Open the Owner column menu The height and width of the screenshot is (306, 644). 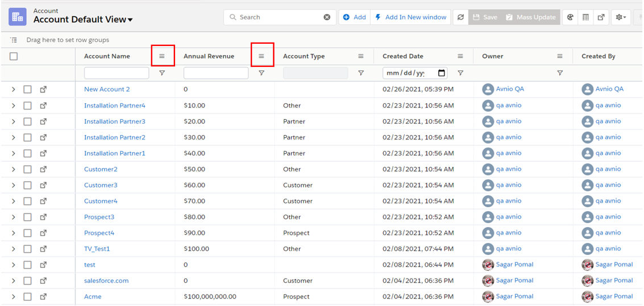(x=560, y=56)
